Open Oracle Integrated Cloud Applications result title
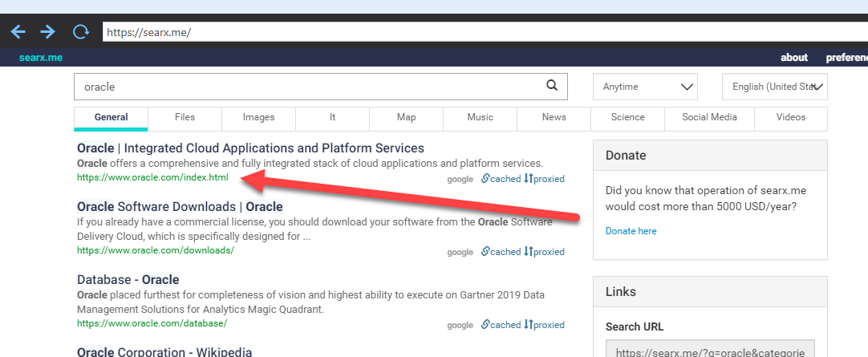Screen dimensions: 868x357 tap(250, 148)
